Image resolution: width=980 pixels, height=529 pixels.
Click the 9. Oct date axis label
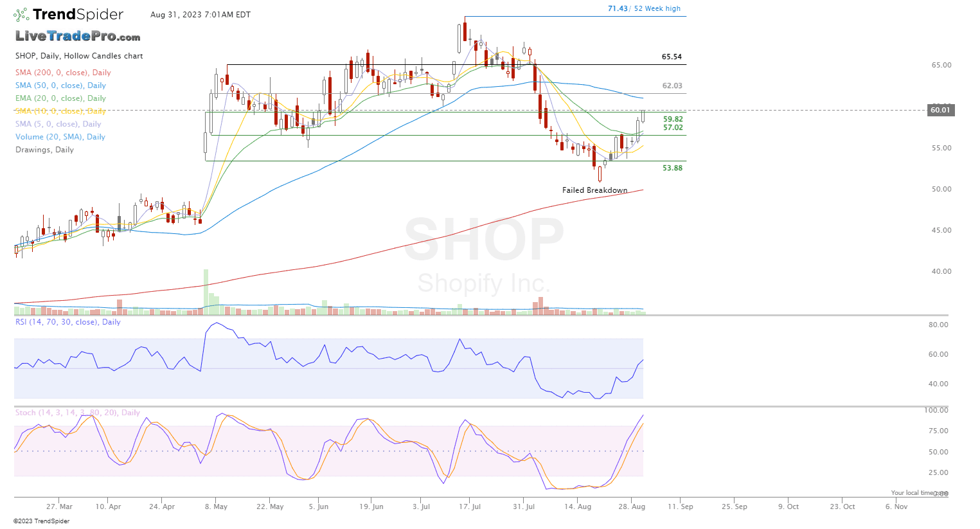788,507
